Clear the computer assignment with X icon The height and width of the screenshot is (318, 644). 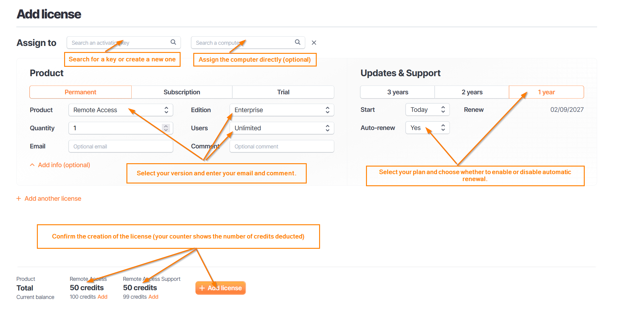pos(314,43)
